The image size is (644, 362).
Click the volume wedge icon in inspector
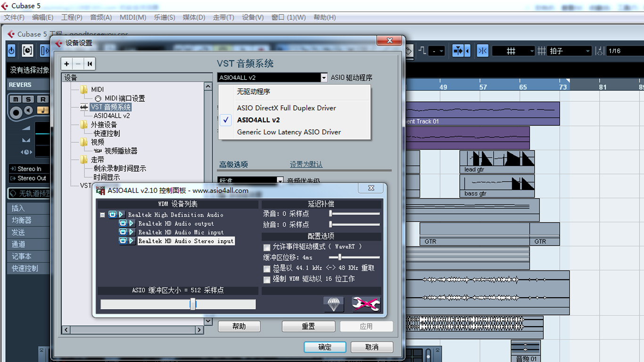(x=26, y=128)
